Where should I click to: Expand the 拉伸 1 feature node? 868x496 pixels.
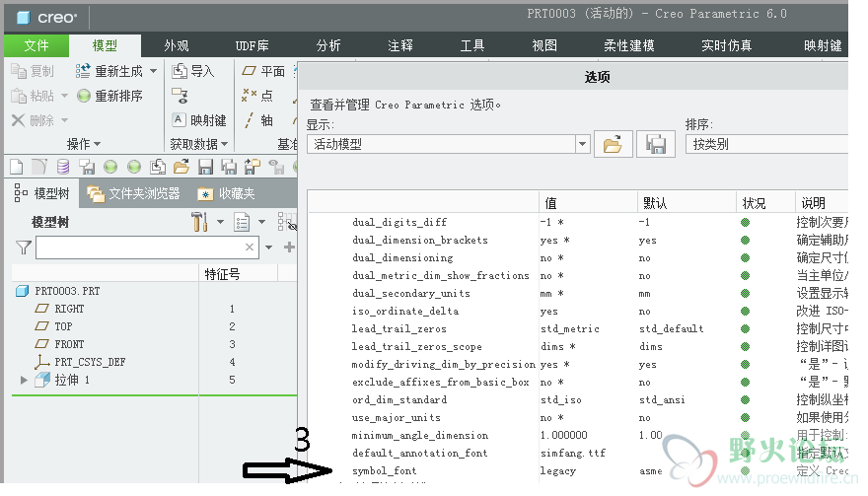pyautogui.click(x=24, y=380)
